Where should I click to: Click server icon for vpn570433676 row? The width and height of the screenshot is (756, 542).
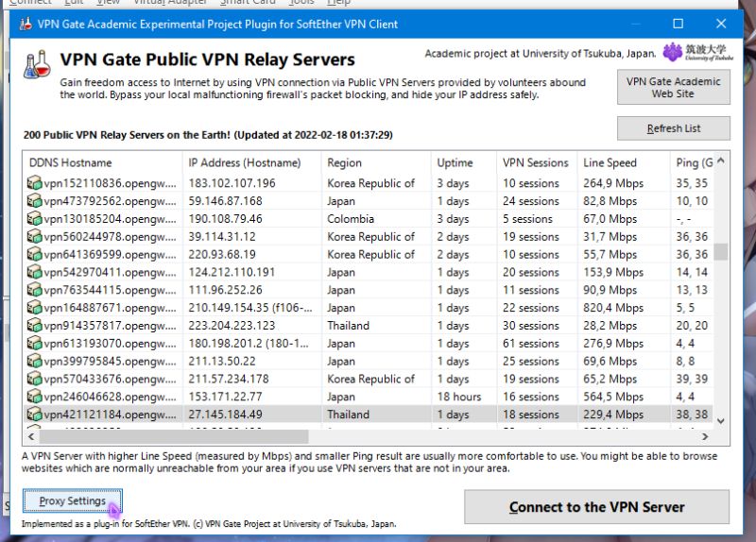[x=35, y=380]
